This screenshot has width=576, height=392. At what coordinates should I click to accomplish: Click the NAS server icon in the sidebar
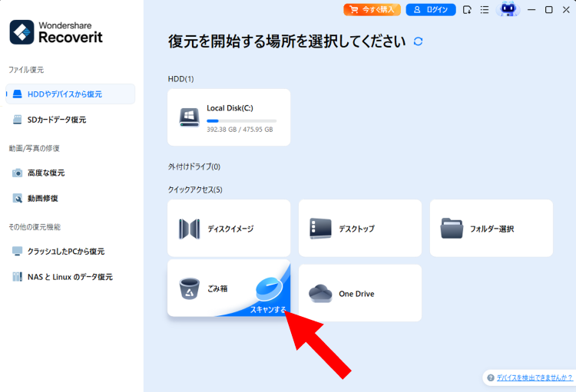coord(17,277)
